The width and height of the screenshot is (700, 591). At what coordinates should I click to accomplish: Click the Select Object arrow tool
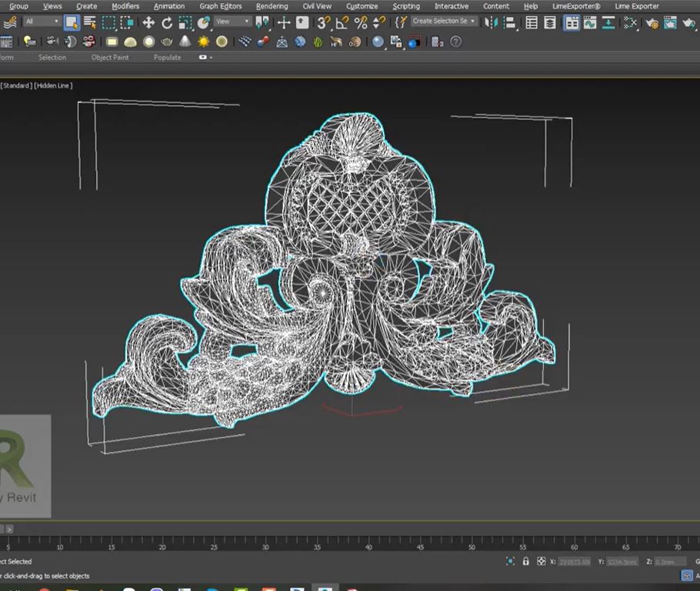(72, 22)
